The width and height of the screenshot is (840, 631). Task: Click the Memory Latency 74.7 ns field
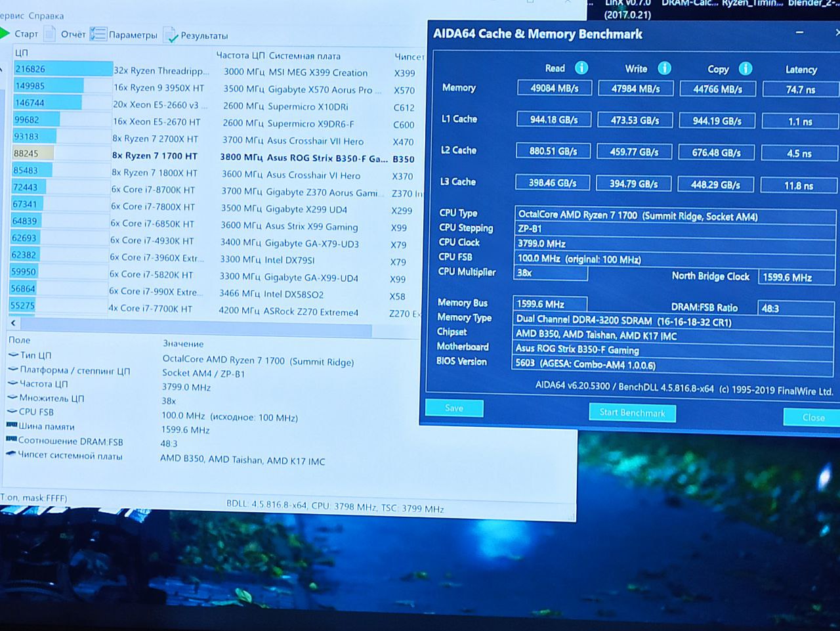pos(800,90)
